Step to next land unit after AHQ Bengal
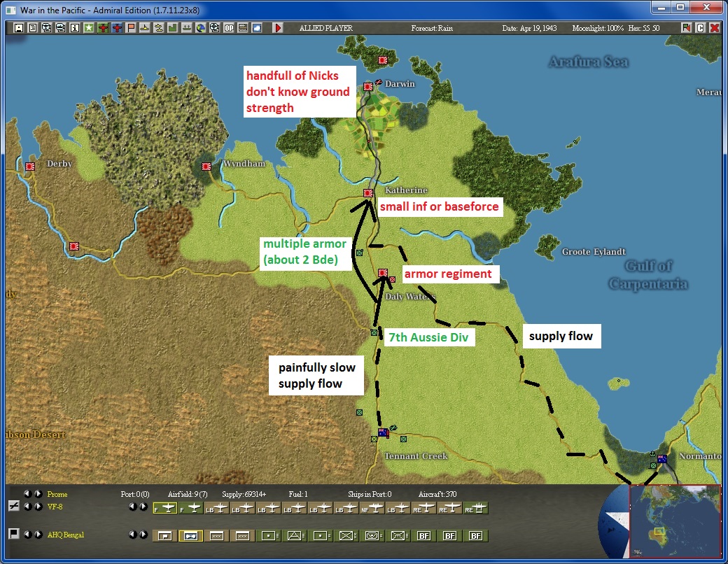This screenshot has height=564, width=728. (x=38, y=535)
